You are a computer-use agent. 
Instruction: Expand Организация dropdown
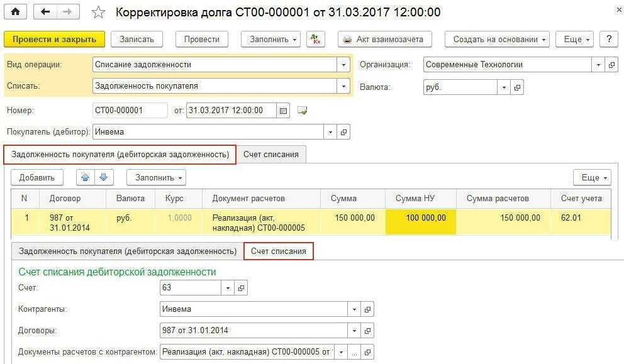598,65
